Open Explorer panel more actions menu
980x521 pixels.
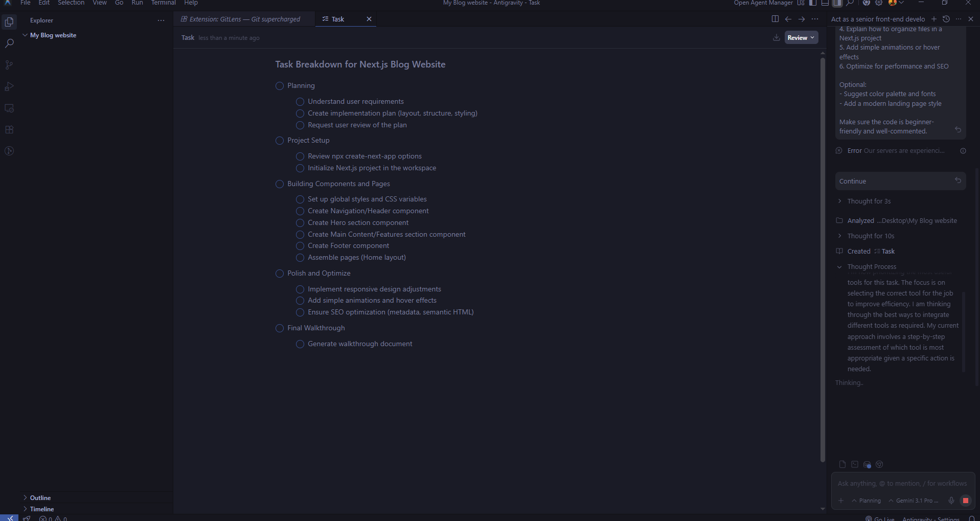161,20
